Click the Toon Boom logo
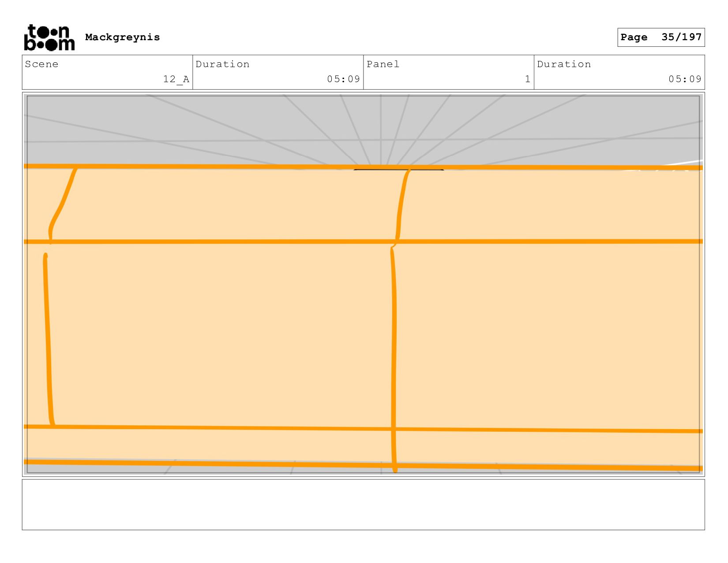This screenshot has width=728, height=563. pos(49,38)
